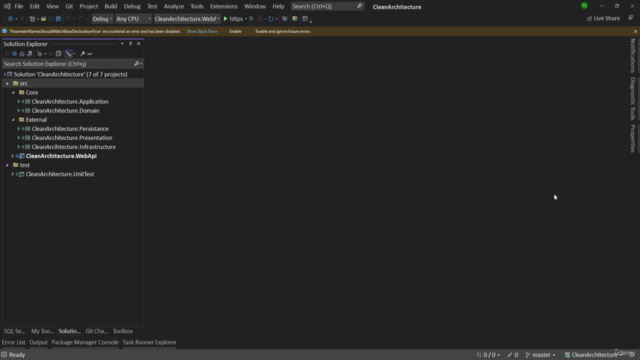Select CleanArchictecture.Infrastructure project
This screenshot has height=360, width=640.
[73, 147]
